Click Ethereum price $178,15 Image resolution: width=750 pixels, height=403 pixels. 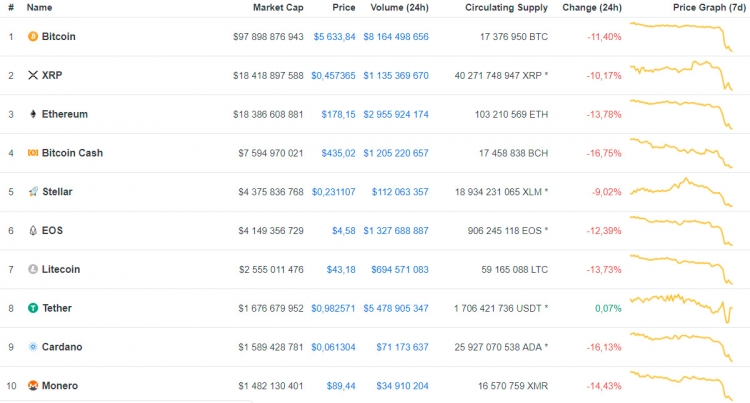338,114
